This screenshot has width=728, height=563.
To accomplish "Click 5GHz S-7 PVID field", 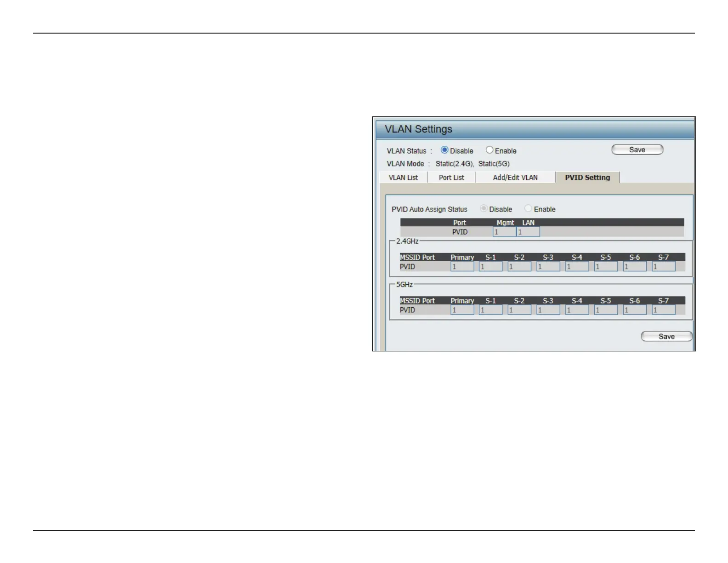I will pos(664,310).
